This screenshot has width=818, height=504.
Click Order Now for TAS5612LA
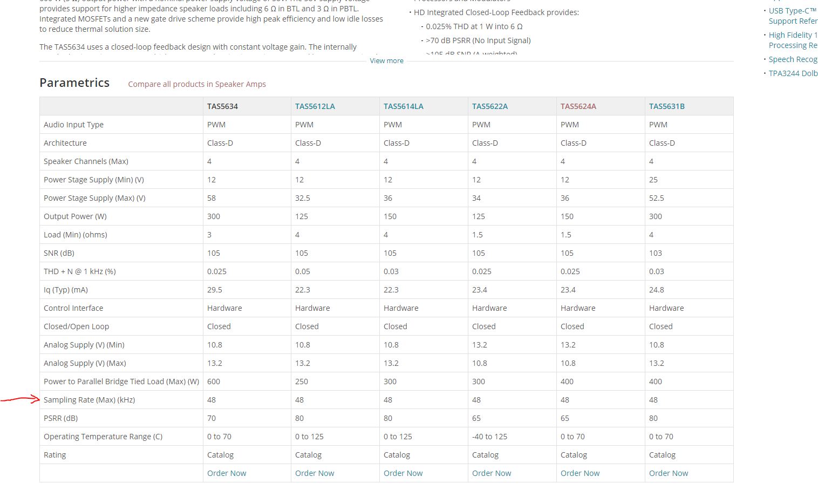coord(315,473)
